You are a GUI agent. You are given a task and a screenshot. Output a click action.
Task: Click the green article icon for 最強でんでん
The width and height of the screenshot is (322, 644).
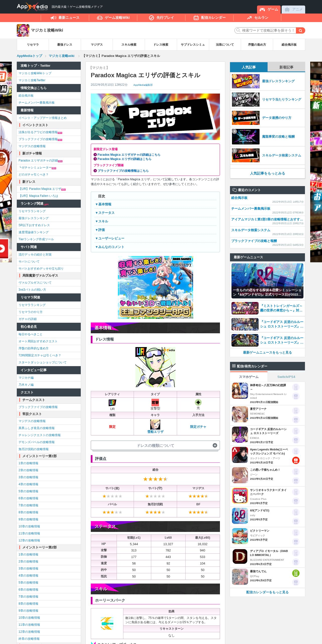(x=296, y=573)
